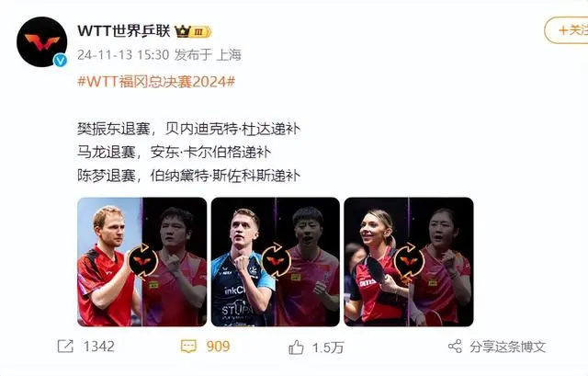Open the WTT世界乒联 username link
Image resolution: width=588 pixels, height=376 pixels.
pos(124,30)
